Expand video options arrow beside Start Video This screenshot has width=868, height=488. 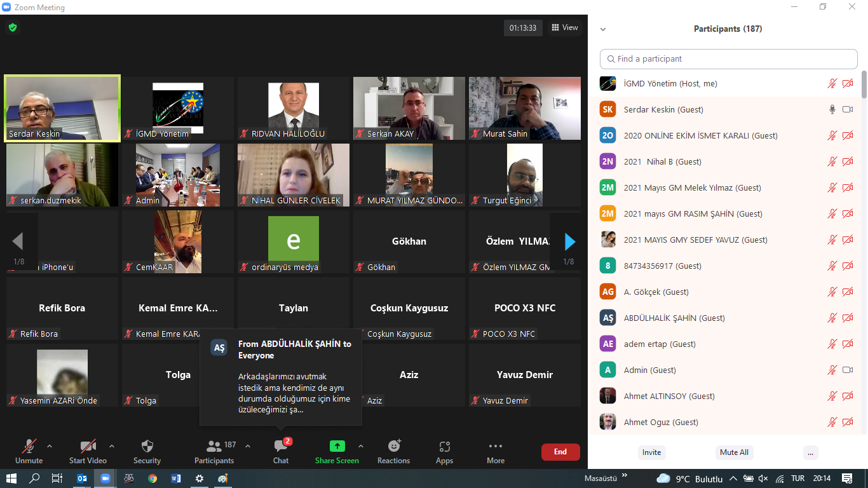tap(112, 445)
